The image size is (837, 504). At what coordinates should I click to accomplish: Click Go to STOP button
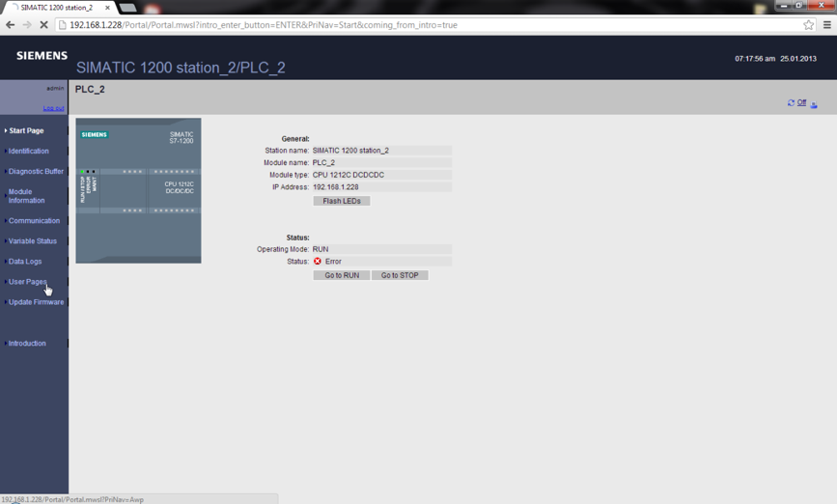[x=400, y=275]
